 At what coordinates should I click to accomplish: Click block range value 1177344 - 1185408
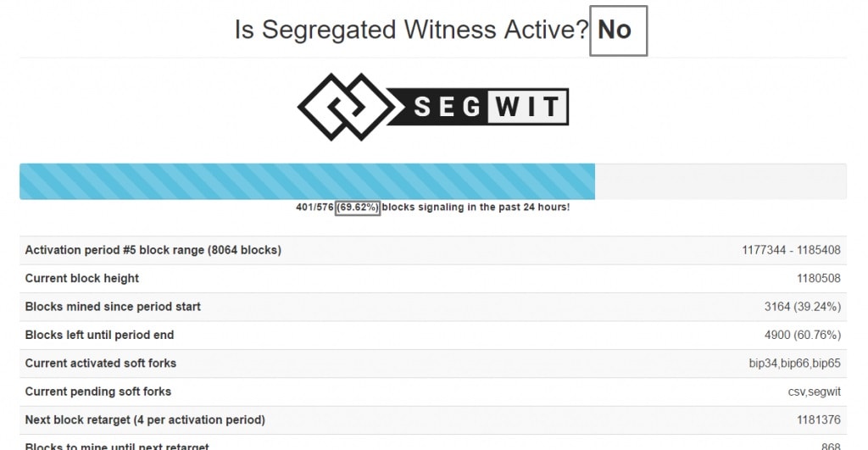[791, 250]
